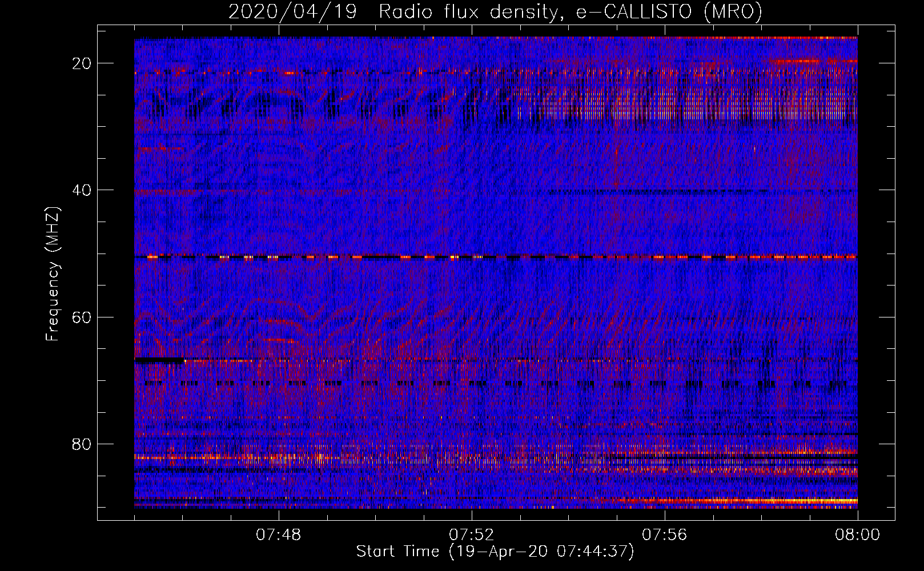Select the 07:48 time tick label

278,535
